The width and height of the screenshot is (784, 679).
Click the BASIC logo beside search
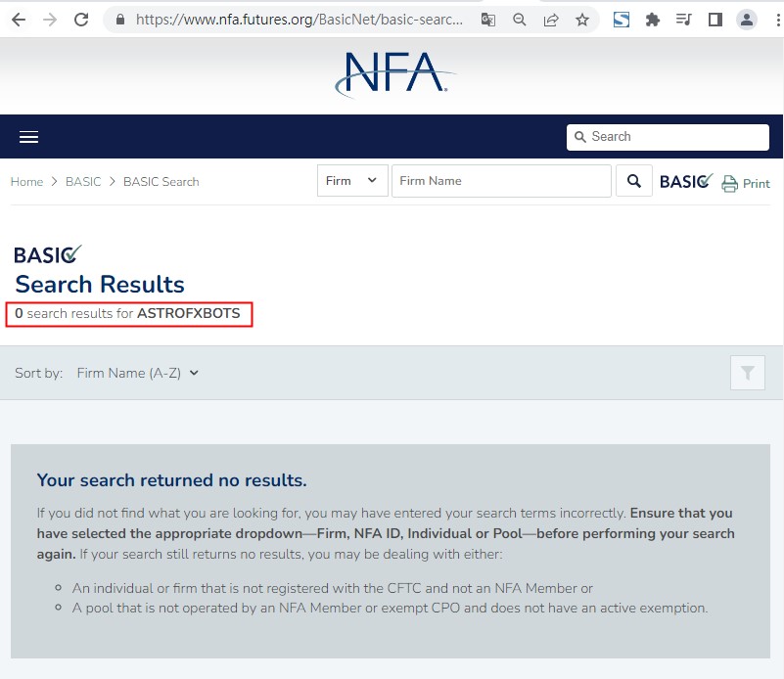coord(686,181)
